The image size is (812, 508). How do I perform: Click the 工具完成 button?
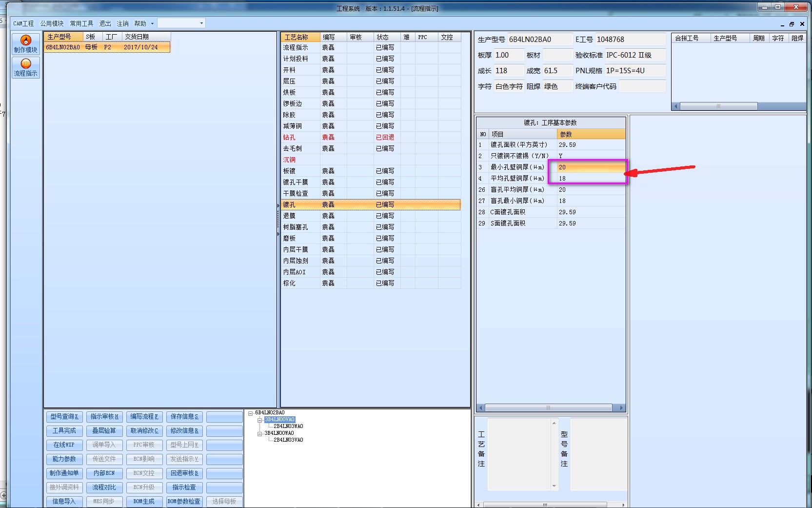[x=64, y=431]
